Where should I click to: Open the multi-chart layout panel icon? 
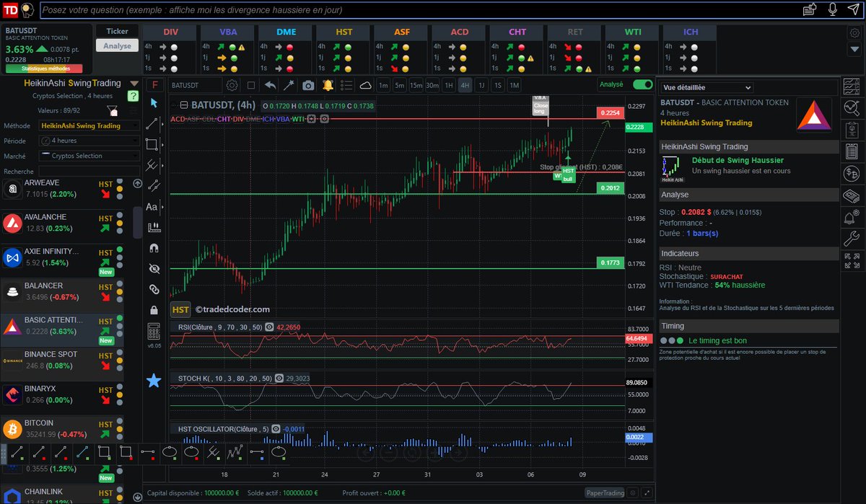[x=851, y=87]
